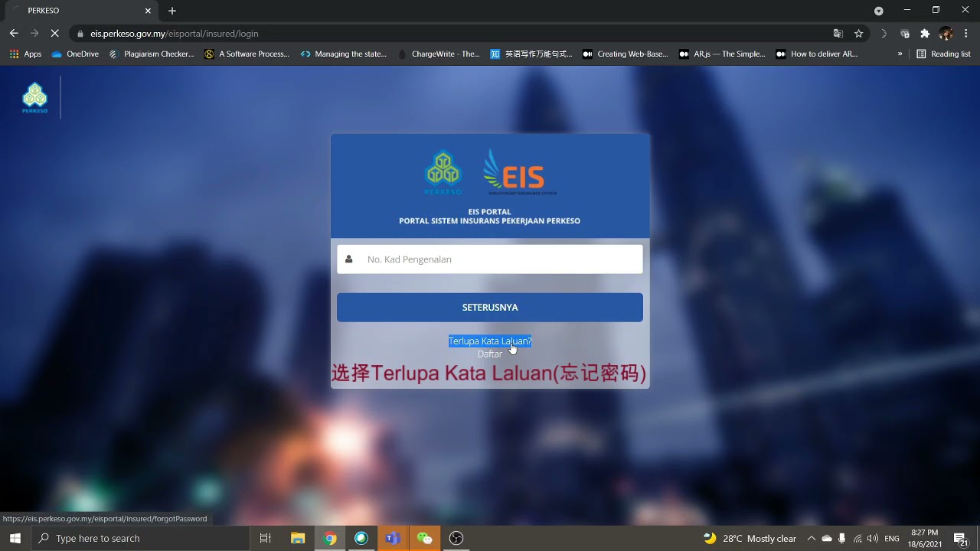
Task: Open the volume control in the tray
Action: 873,539
